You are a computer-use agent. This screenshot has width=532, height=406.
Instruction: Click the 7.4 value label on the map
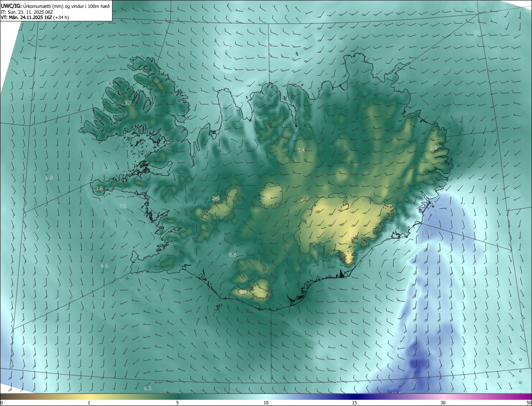pos(109,85)
